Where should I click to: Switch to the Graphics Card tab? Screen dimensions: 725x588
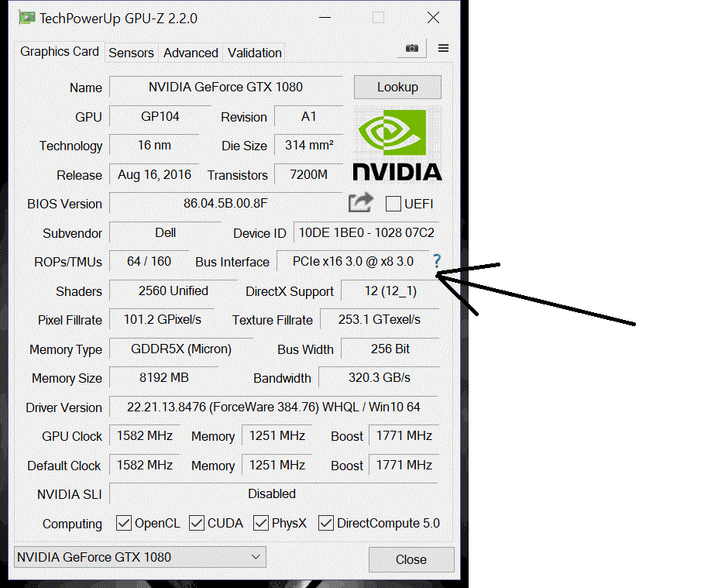[x=59, y=51]
